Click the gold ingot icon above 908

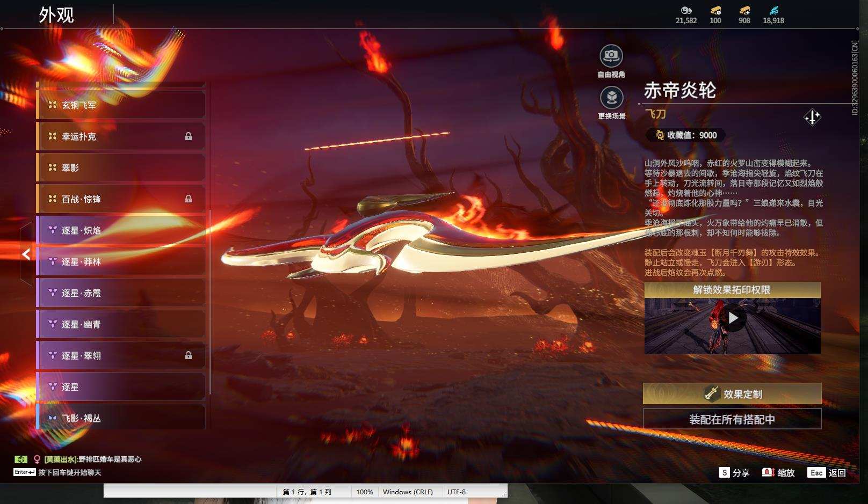click(x=744, y=10)
